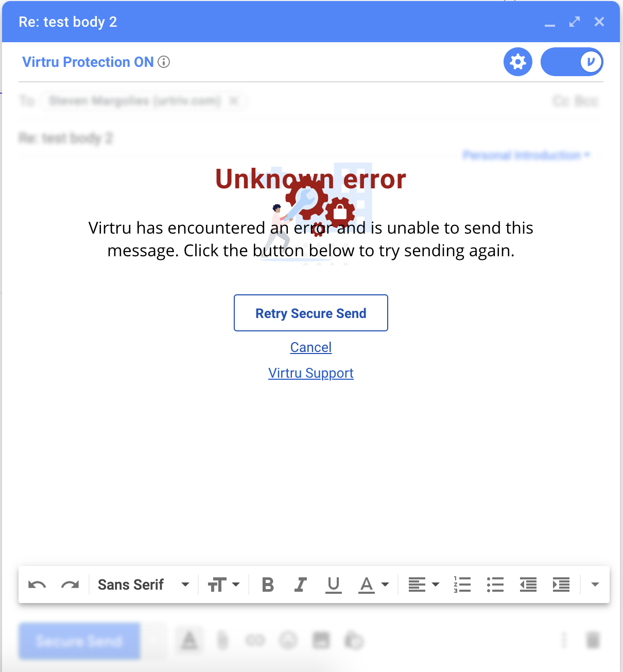Apply italic formatting
623x672 pixels.
(301, 585)
